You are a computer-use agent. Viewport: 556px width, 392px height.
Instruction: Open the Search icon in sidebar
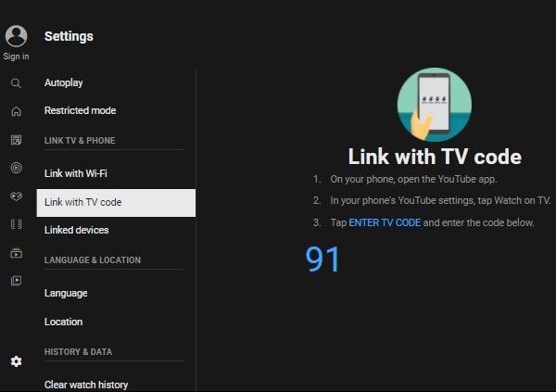pos(16,83)
